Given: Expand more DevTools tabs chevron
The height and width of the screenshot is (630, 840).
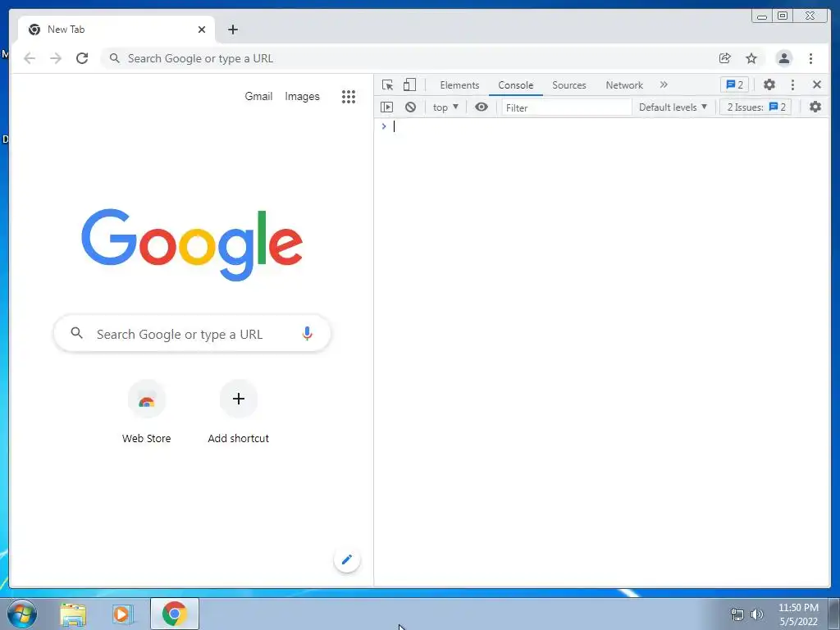Looking at the screenshot, I should 664,84.
